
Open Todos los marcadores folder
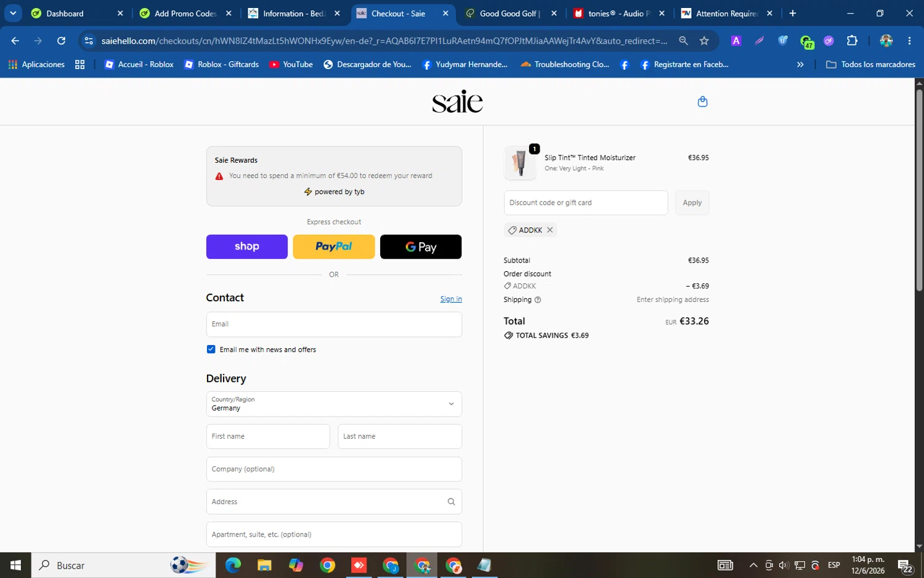[870, 64]
